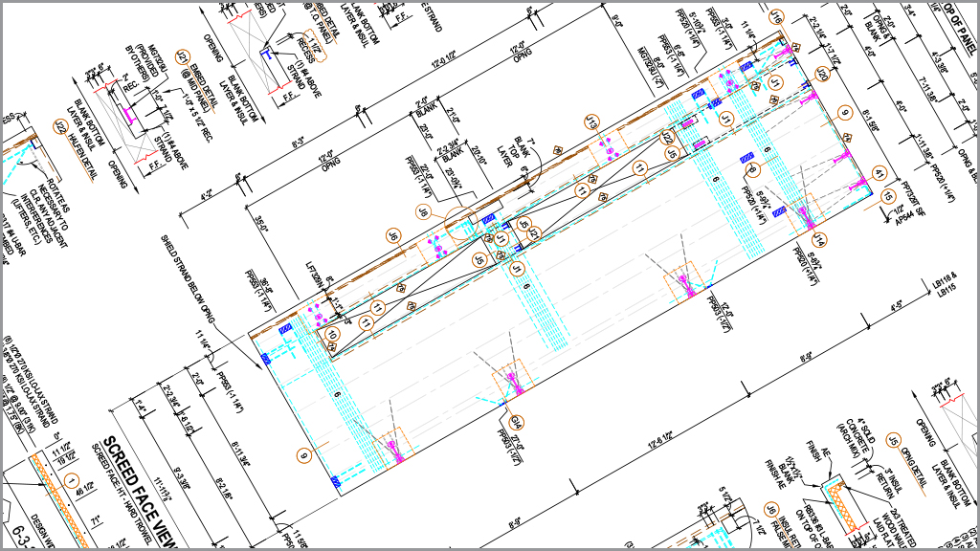Click the callout bubble numbered 14 near PP501
The image size is (980, 551).
(817, 239)
